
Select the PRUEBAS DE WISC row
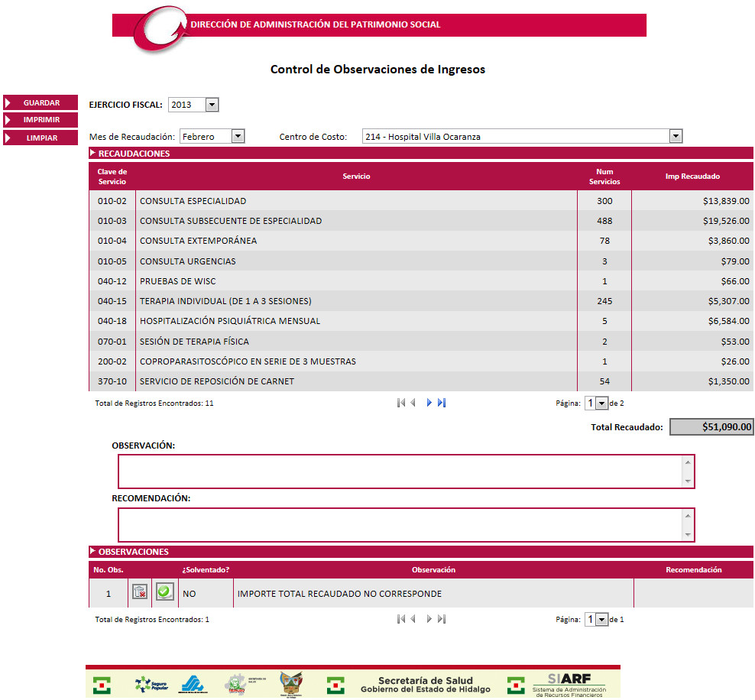(421, 281)
